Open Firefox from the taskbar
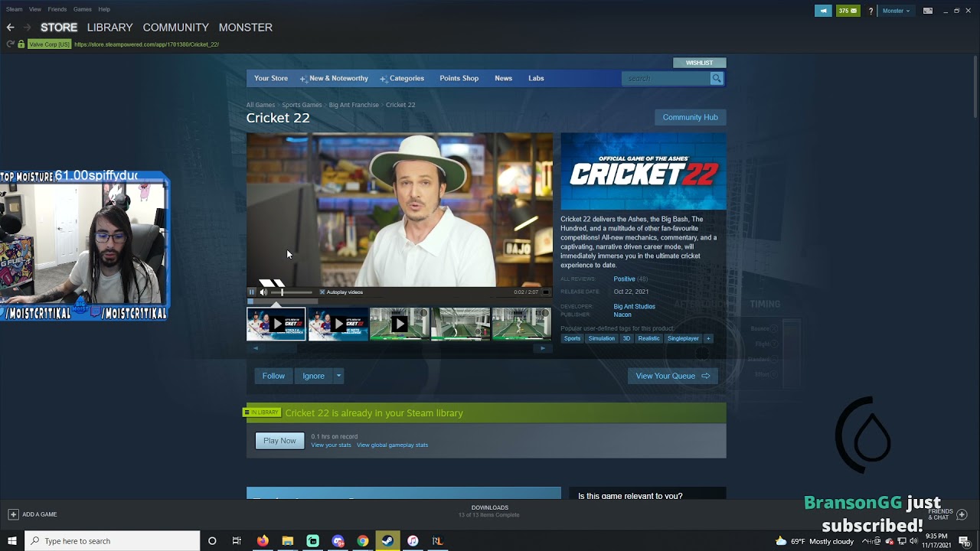The image size is (980, 551). (263, 541)
